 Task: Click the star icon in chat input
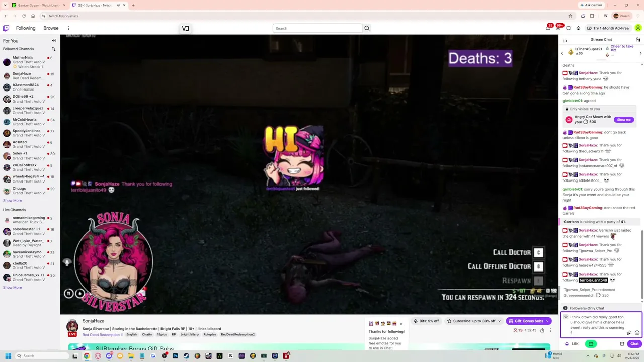[x=566, y=317]
